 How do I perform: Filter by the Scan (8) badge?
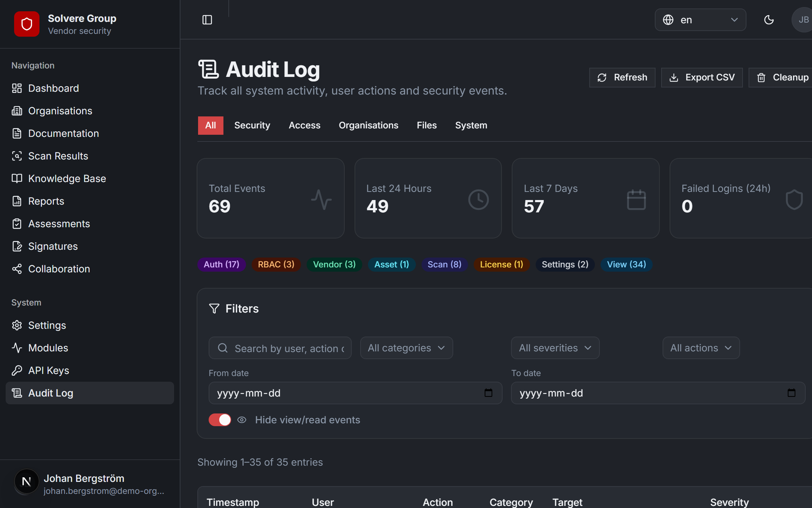click(444, 265)
